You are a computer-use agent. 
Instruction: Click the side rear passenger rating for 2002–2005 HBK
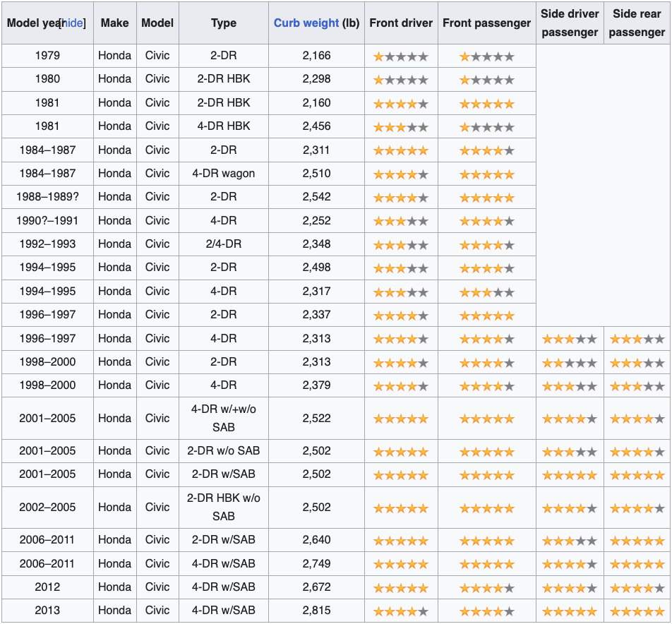point(636,507)
